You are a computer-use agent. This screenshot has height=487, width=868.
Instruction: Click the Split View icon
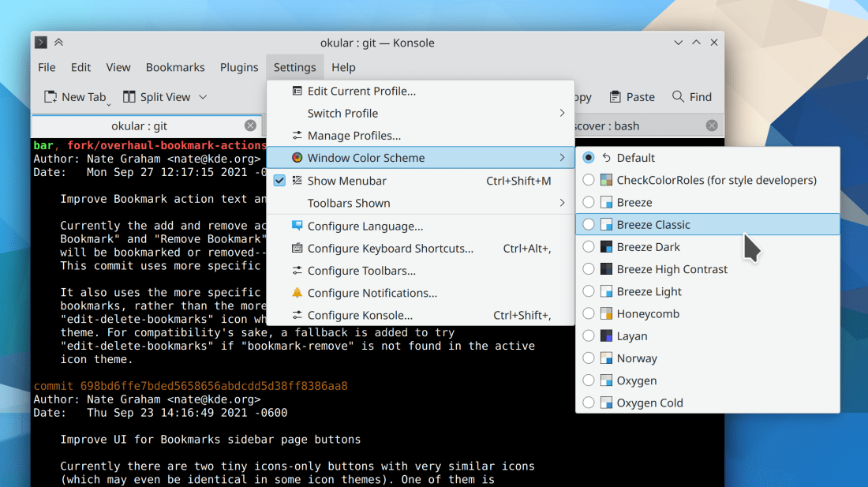tap(129, 97)
